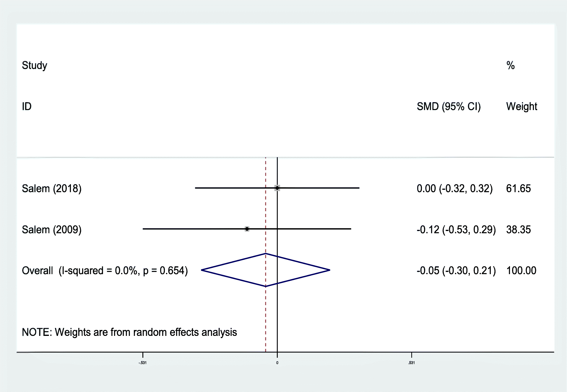Click the 'Weight' column header
The image size is (567, 392).
521,106
